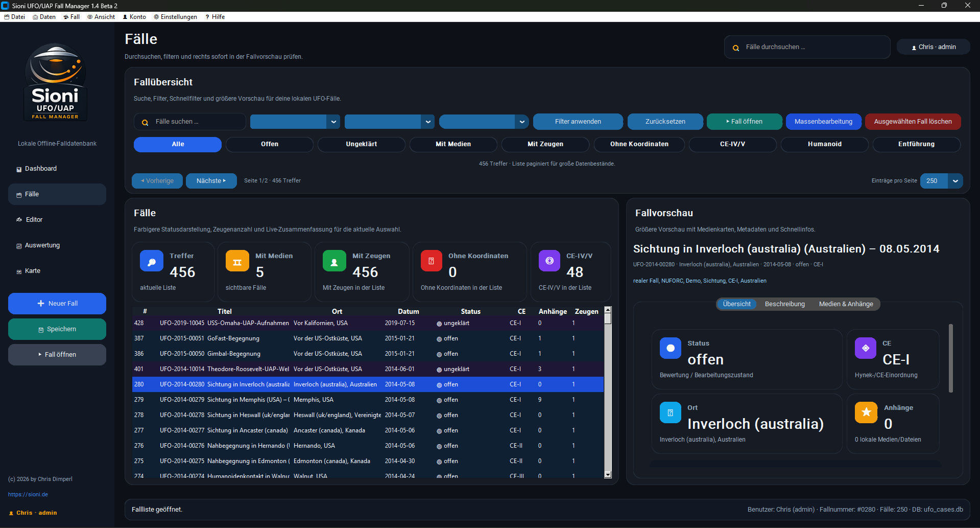The height and width of the screenshot is (528, 980).
Task: Open the sioni.de link
Action: tap(28, 494)
